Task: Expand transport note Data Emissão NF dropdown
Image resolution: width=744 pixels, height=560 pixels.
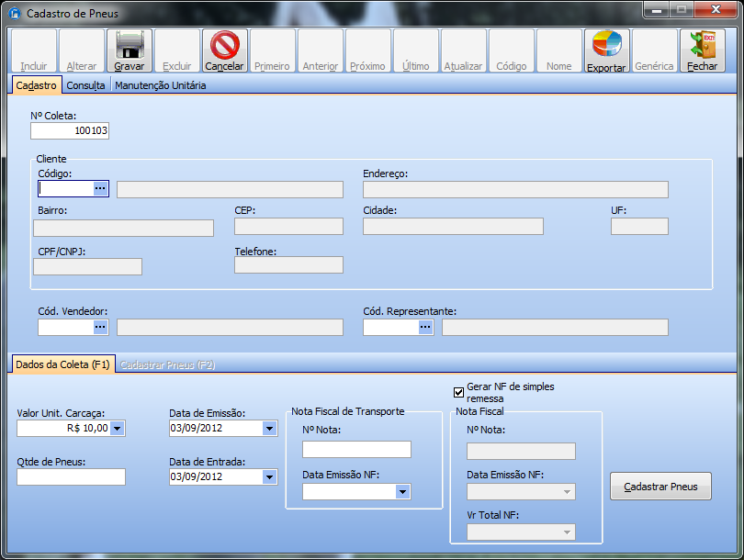Action: [402, 492]
